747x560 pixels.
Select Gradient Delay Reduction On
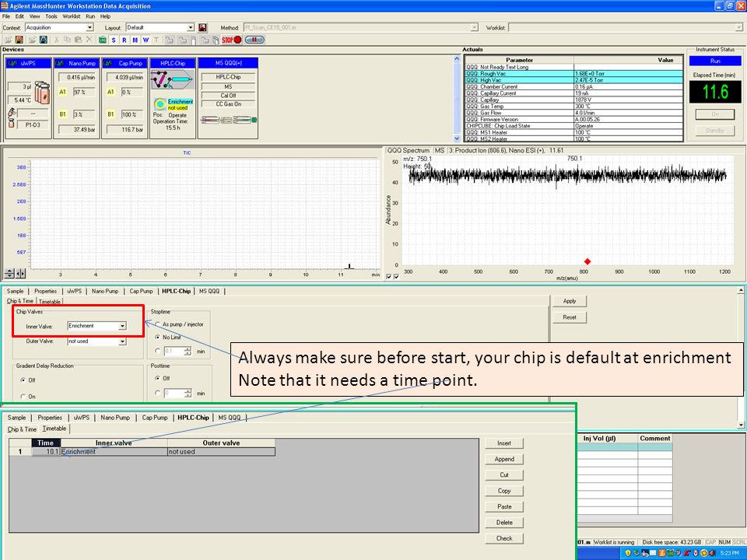(x=23, y=396)
